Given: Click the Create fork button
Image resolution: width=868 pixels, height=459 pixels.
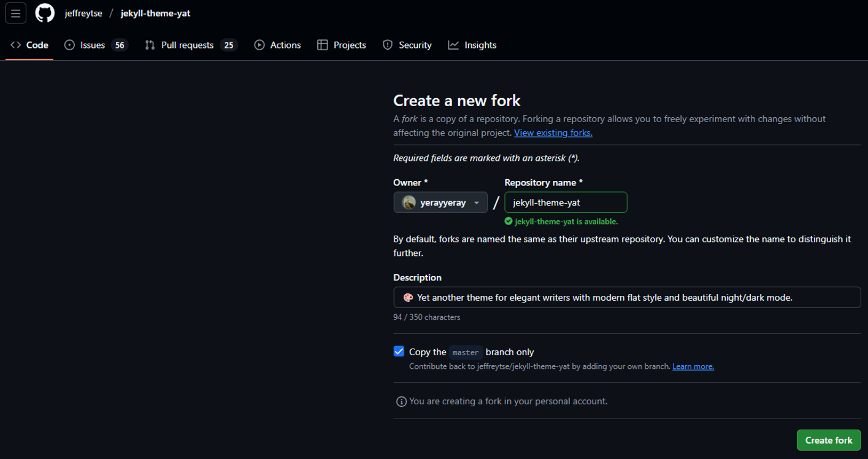Looking at the screenshot, I should [x=828, y=440].
